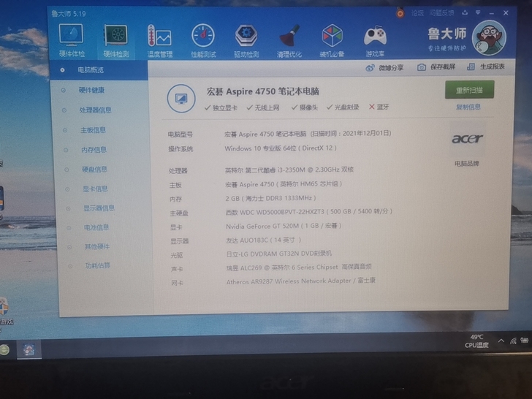This screenshot has height=399, width=532.
Task: Click the orange medal icon in title bar
Action: point(400,13)
